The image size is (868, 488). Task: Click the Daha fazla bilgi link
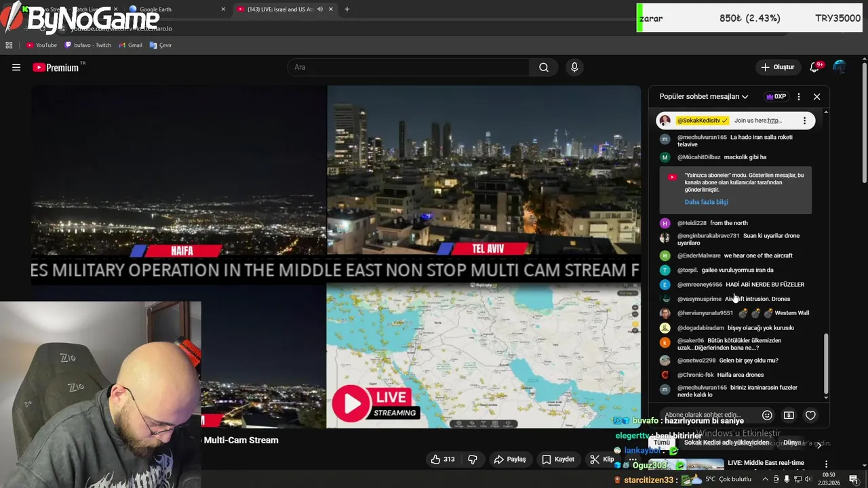707,202
